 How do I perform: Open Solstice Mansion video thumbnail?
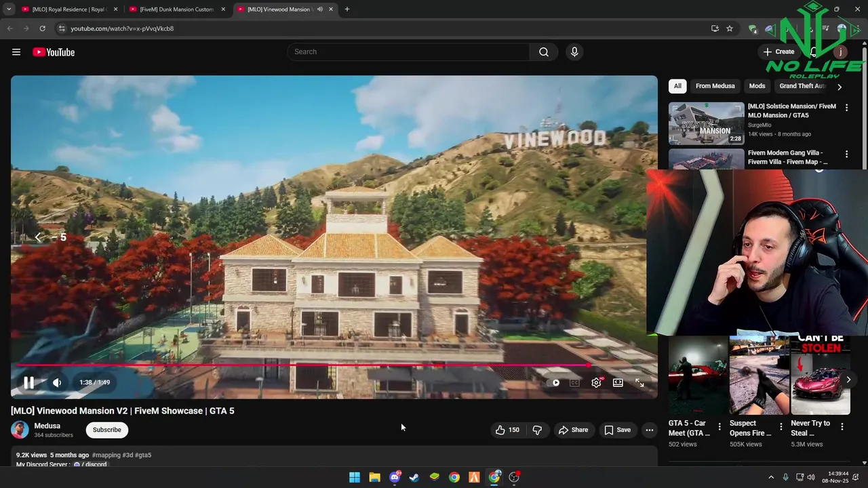pyautogui.click(x=706, y=123)
